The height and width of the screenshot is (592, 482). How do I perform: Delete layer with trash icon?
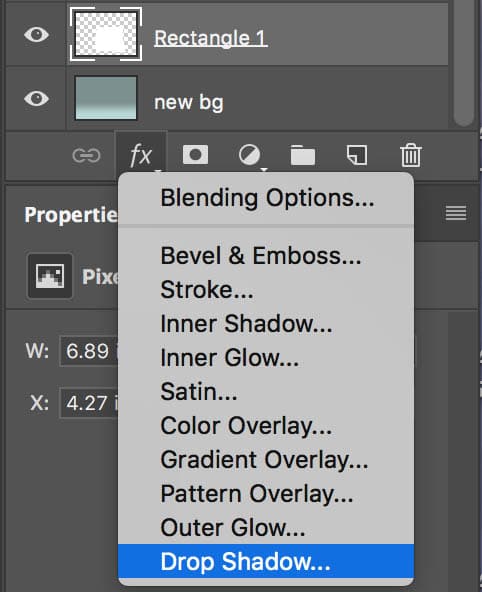[x=411, y=155]
